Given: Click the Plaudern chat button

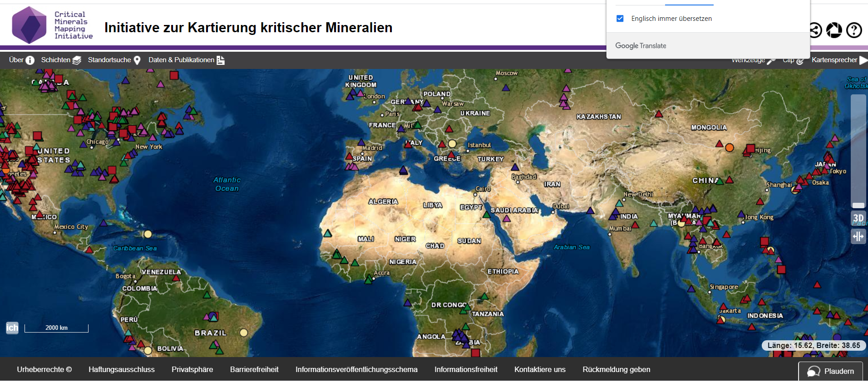Looking at the screenshot, I should 830,371.
